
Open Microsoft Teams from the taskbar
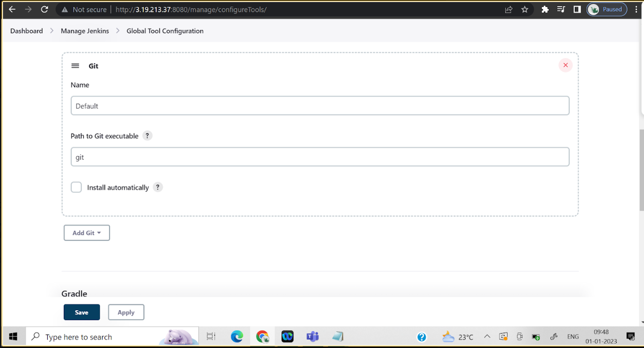click(x=313, y=337)
